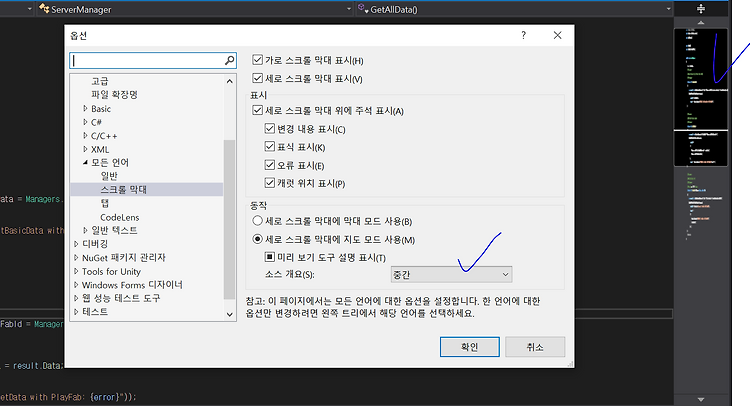The height and width of the screenshot is (406, 750).
Task: Open the GetAllData member dropdown
Action: (x=668, y=9)
